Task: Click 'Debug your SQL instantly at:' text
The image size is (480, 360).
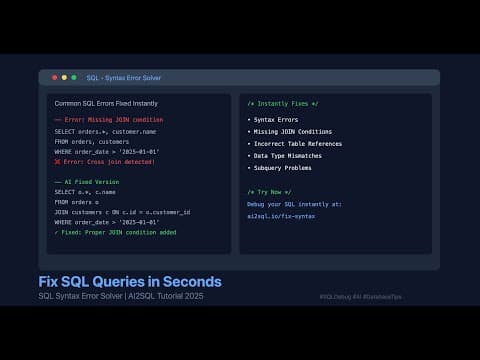Action: 294,204
